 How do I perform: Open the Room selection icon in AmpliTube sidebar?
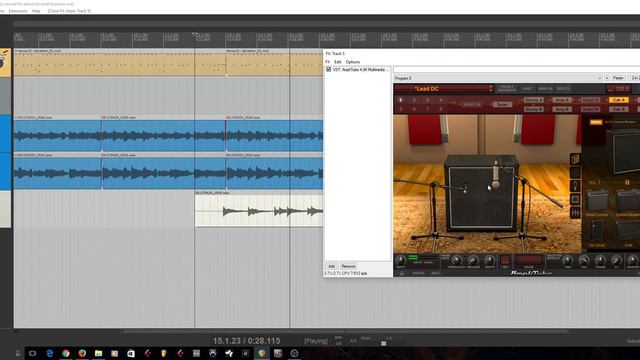(x=575, y=199)
